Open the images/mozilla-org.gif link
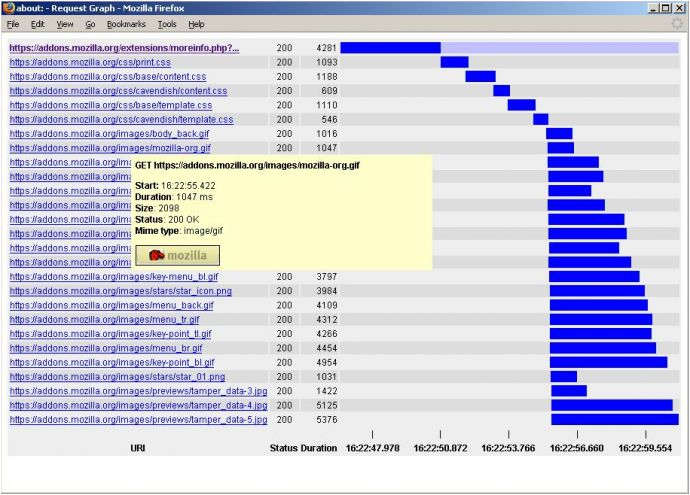 tap(110, 148)
